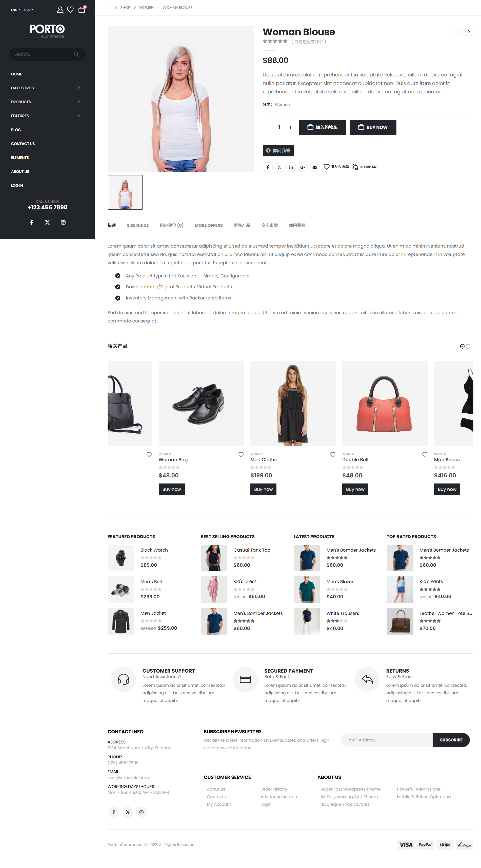This screenshot has height=868, width=481.
Task: Open the user account icon
Action: pos(60,9)
